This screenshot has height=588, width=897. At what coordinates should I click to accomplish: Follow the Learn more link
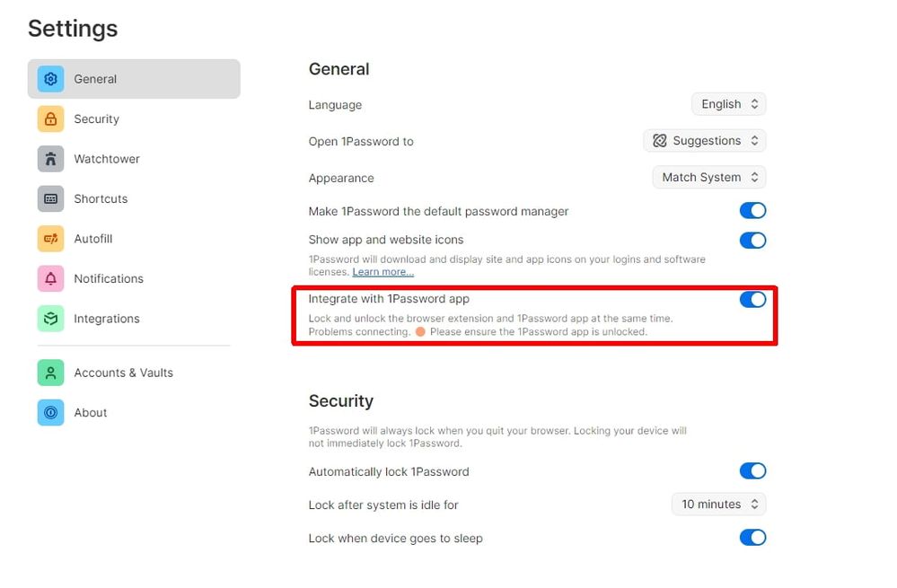tap(383, 272)
